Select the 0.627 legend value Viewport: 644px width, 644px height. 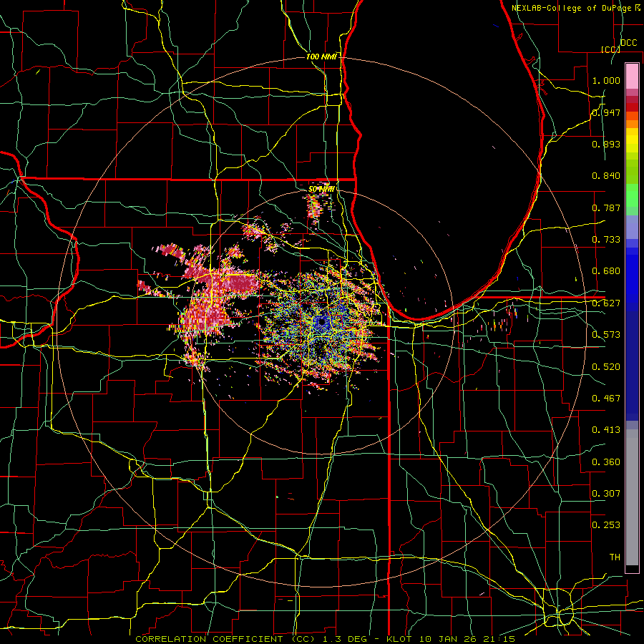tap(606, 303)
